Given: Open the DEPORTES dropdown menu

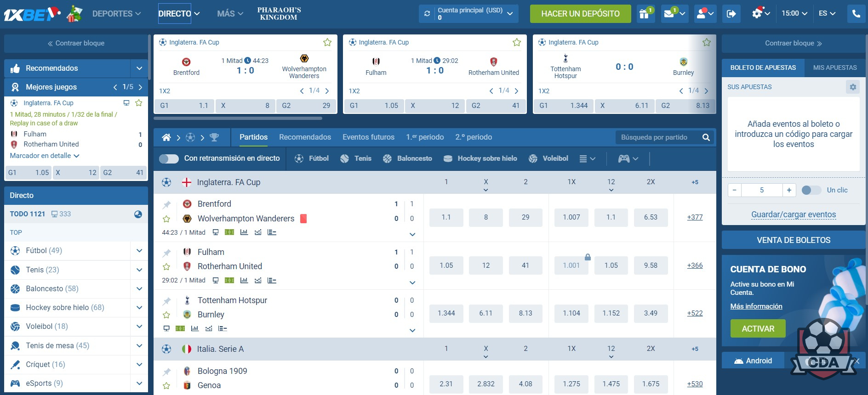Looking at the screenshot, I should click(x=116, y=14).
